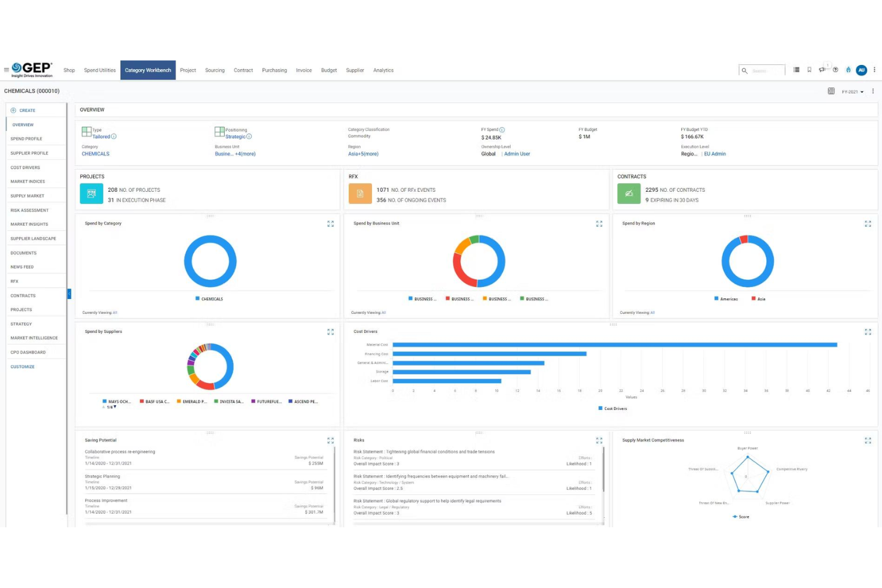The width and height of the screenshot is (882, 588).
Task: Expand the Risks card
Action: coord(599,441)
